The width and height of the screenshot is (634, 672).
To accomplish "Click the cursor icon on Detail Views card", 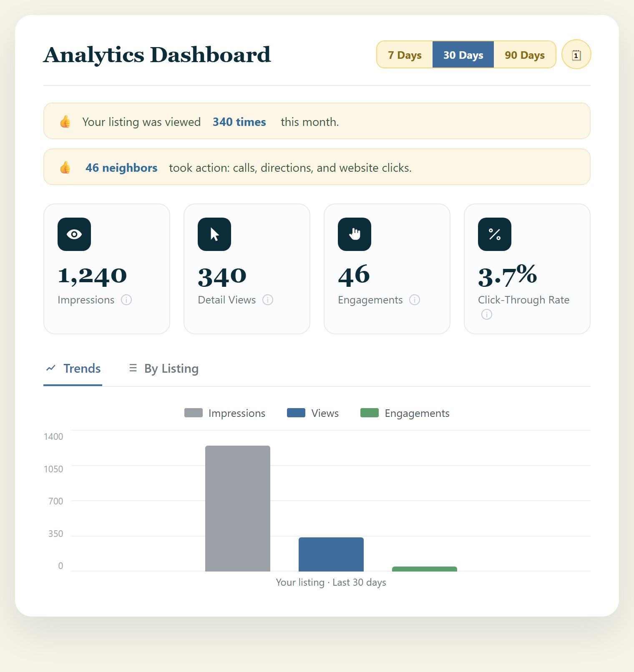I will [214, 234].
